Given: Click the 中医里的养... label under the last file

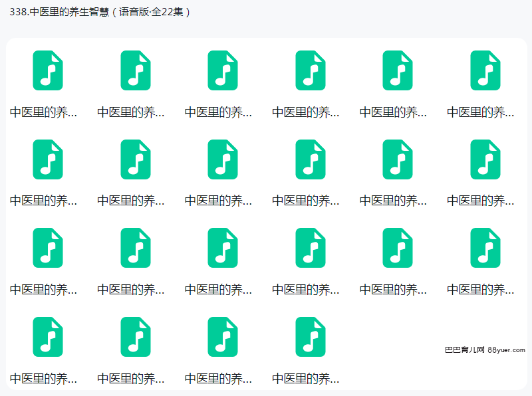Looking at the screenshot, I should 306,378.
